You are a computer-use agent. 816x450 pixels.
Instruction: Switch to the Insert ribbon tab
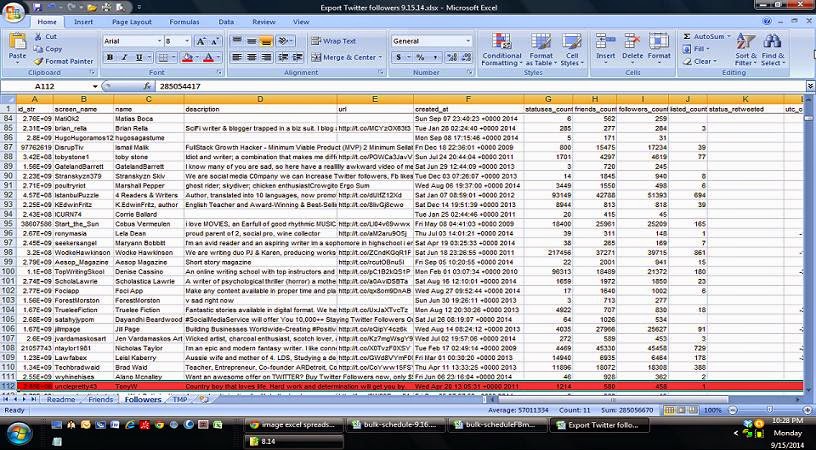[x=83, y=22]
